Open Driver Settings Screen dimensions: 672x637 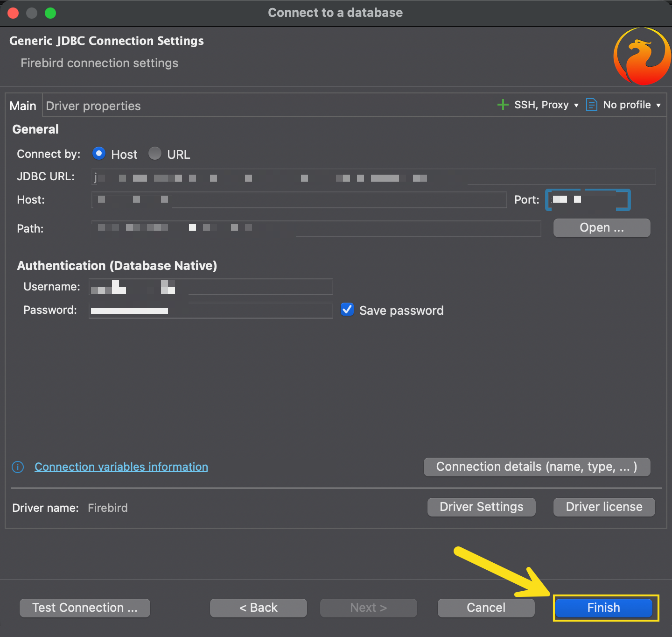click(x=481, y=507)
